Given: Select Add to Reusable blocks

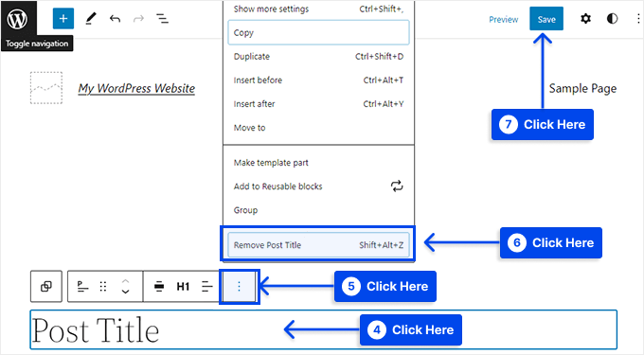Looking at the screenshot, I should click(318, 186).
